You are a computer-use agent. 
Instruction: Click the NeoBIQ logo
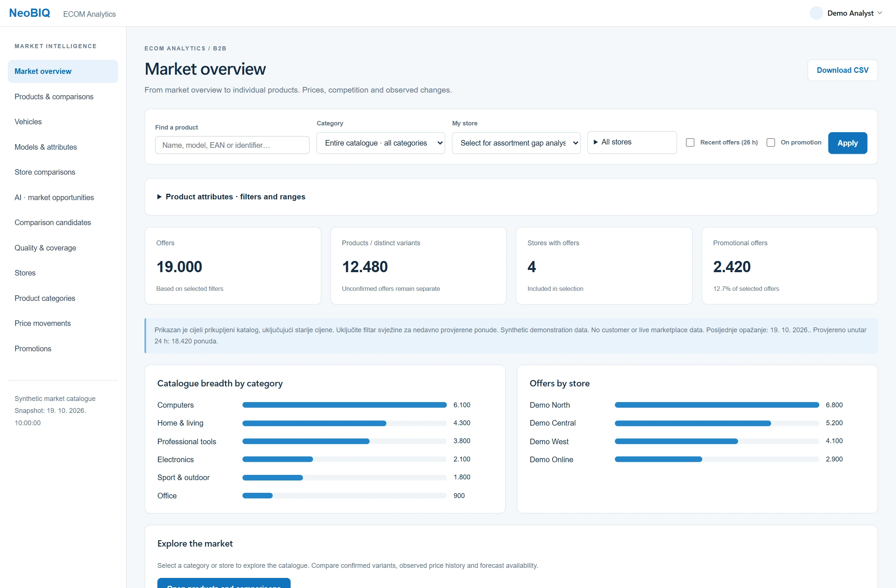coord(29,13)
